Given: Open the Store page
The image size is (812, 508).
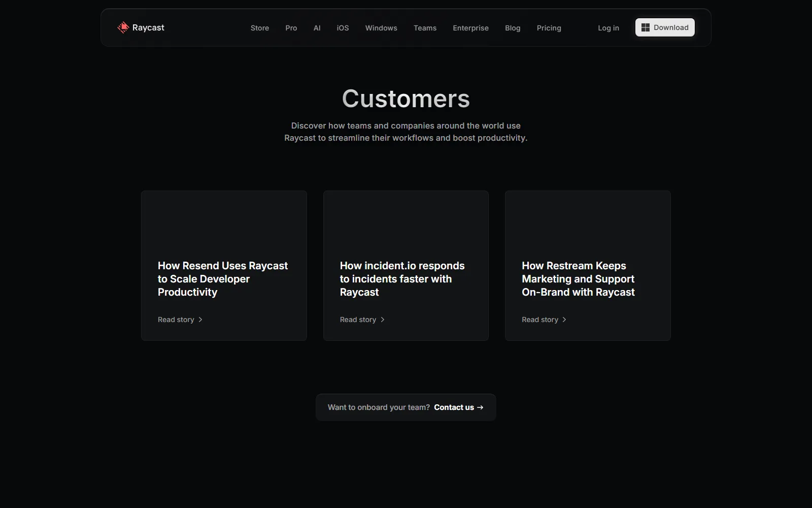Looking at the screenshot, I should coord(260,28).
